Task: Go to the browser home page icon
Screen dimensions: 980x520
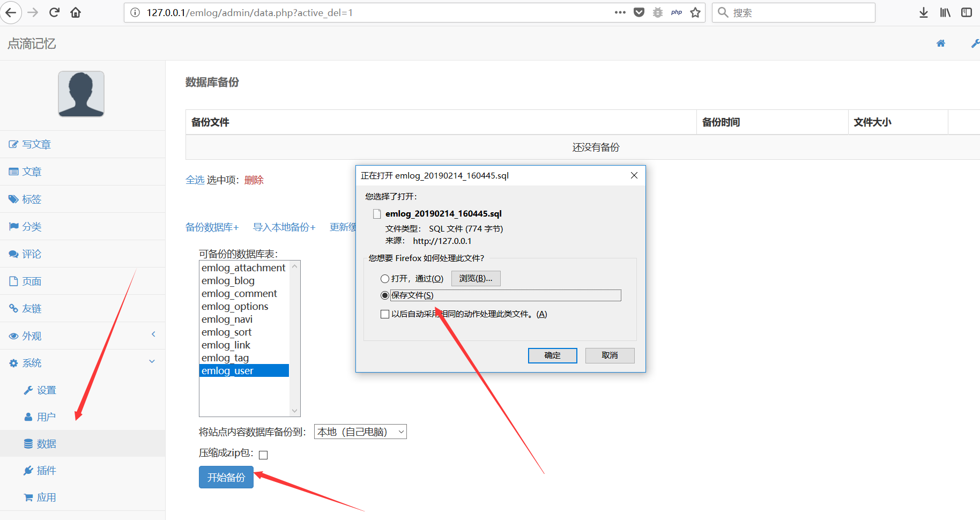Action: [76, 12]
